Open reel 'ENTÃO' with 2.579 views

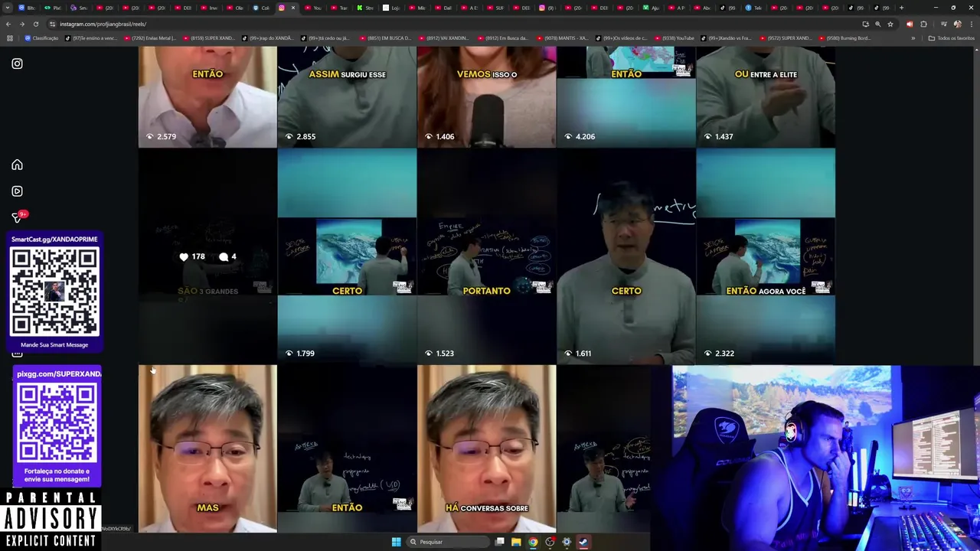[x=207, y=96]
